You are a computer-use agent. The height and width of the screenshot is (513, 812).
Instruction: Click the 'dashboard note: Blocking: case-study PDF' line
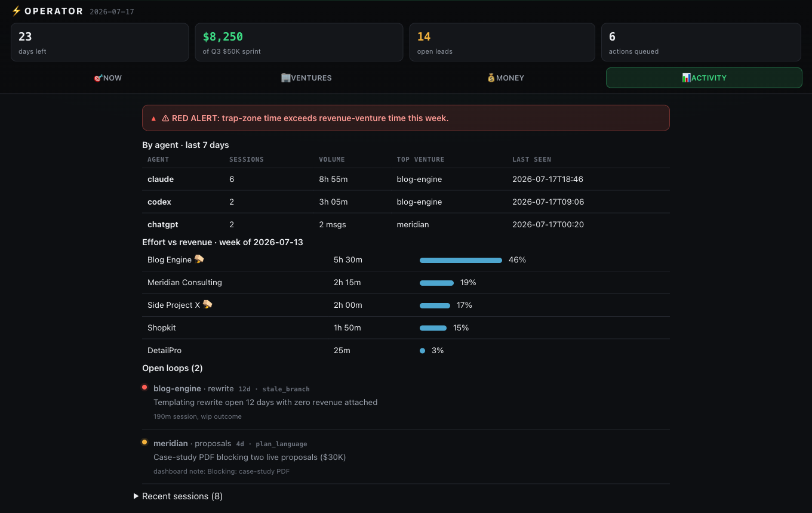pos(222,471)
